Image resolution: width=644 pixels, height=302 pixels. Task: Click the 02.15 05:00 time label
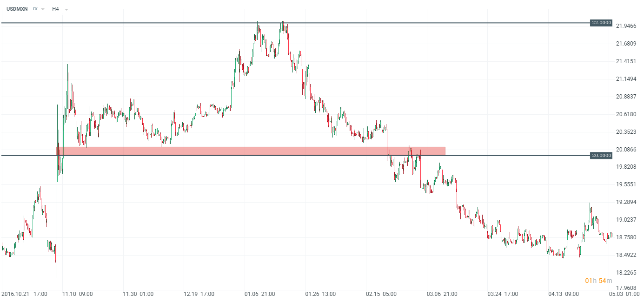[381, 294]
